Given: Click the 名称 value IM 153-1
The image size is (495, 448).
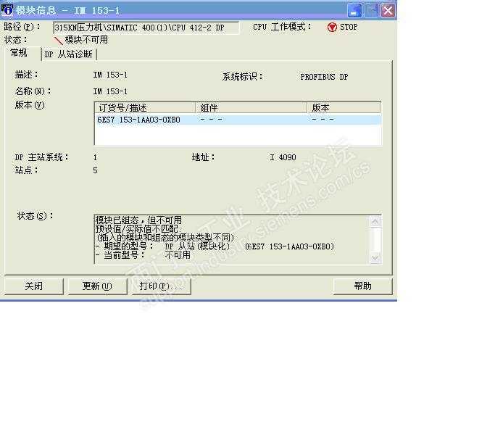Looking at the screenshot, I should tap(110, 91).
